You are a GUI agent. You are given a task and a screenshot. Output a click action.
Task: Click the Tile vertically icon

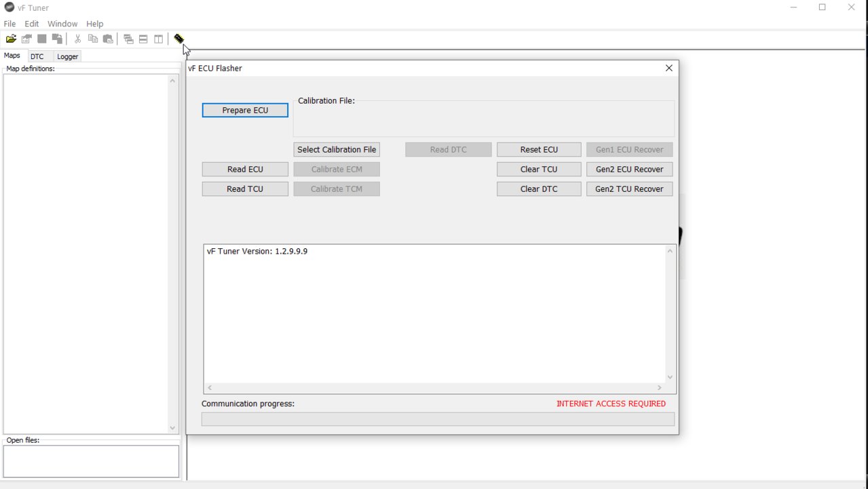pos(158,39)
